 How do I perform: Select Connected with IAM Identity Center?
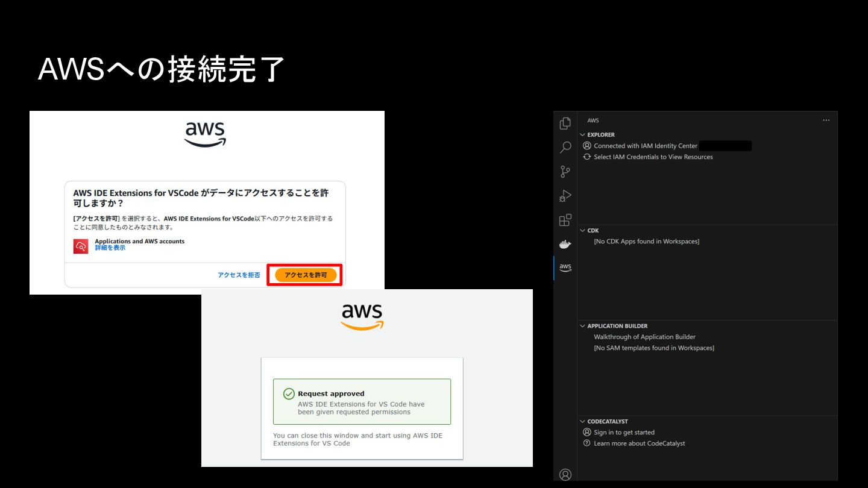646,146
